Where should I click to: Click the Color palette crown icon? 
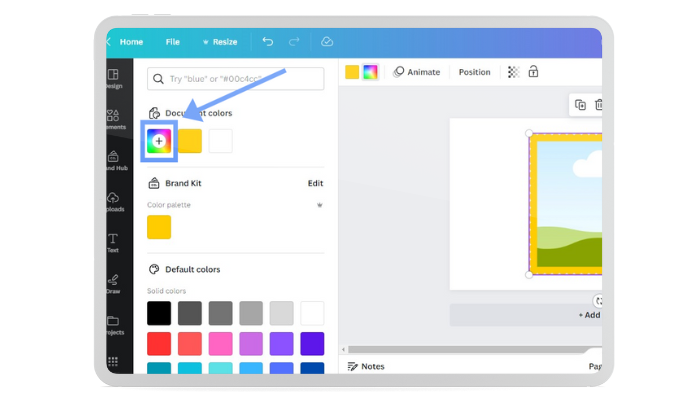tap(320, 205)
